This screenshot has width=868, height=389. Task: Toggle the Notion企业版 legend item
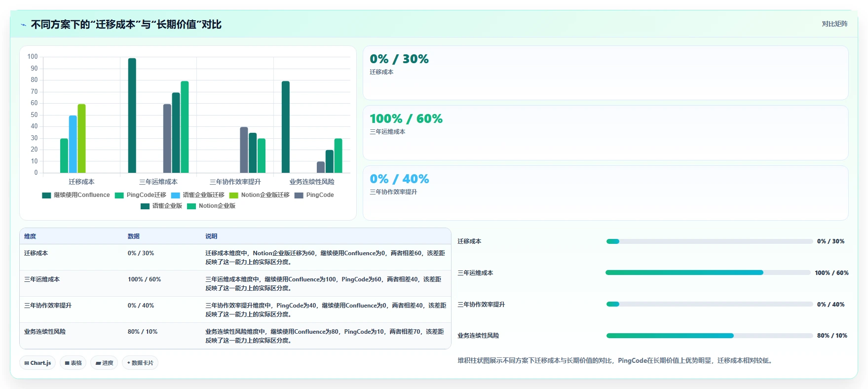tap(211, 206)
